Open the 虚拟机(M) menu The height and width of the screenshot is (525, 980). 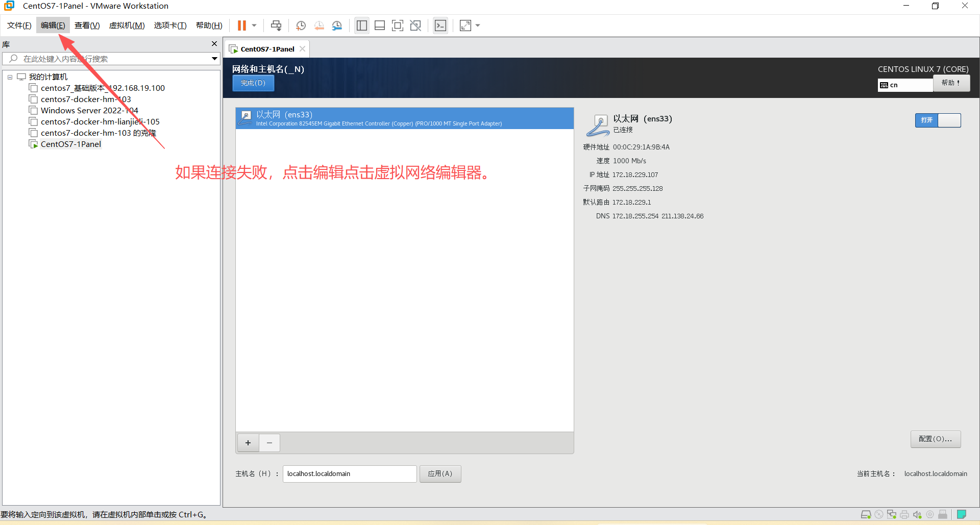tap(127, 26)
